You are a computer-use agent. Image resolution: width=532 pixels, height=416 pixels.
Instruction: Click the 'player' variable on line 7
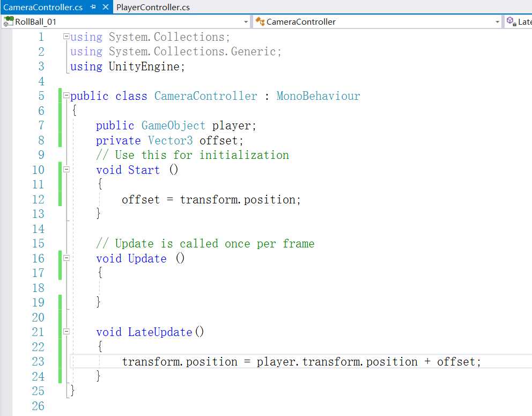click(x=231, y=126)
